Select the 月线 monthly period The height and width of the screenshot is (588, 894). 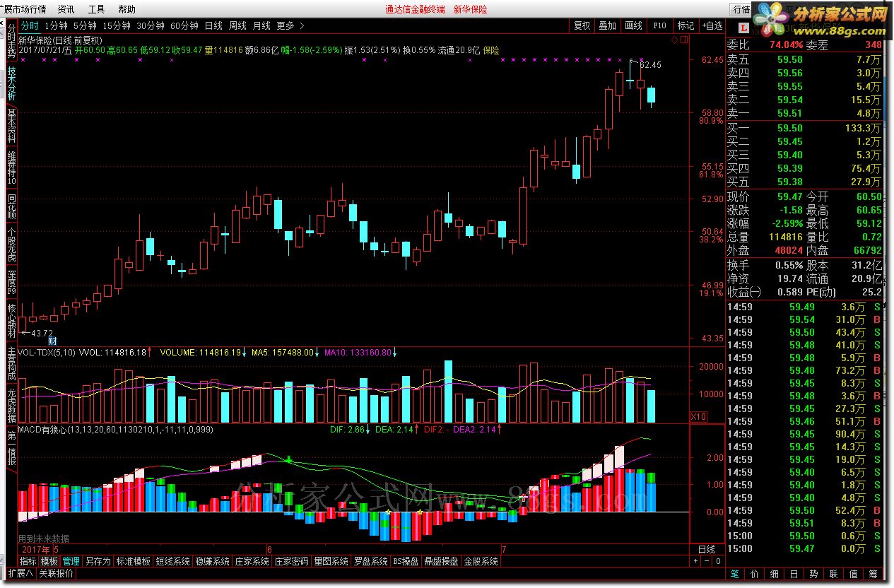[x=261, y=25]
